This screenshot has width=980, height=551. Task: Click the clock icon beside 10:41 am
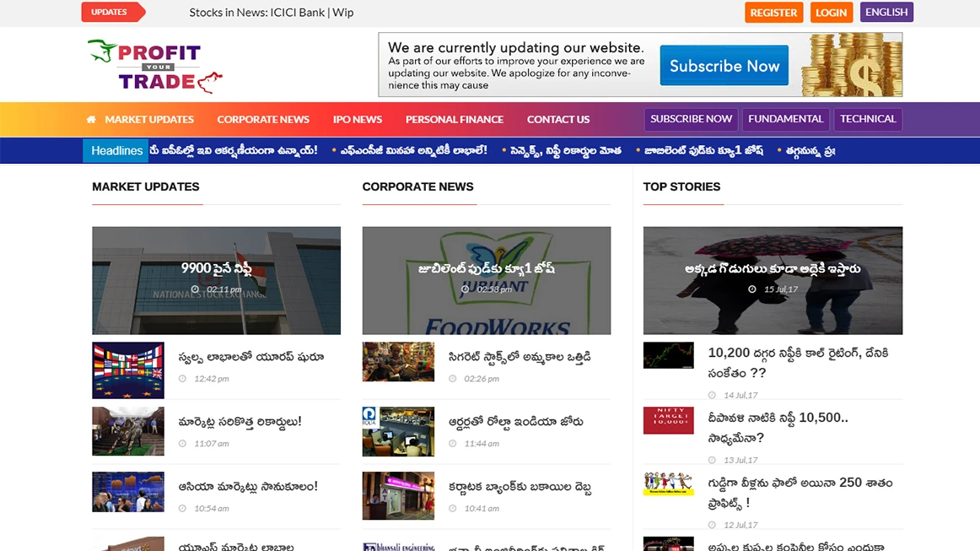pos(453,509)
